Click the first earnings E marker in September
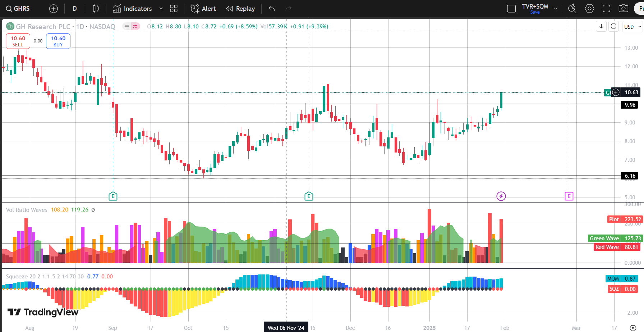The width and height of the screenshot is (644, 332). (x=113, y=196)
